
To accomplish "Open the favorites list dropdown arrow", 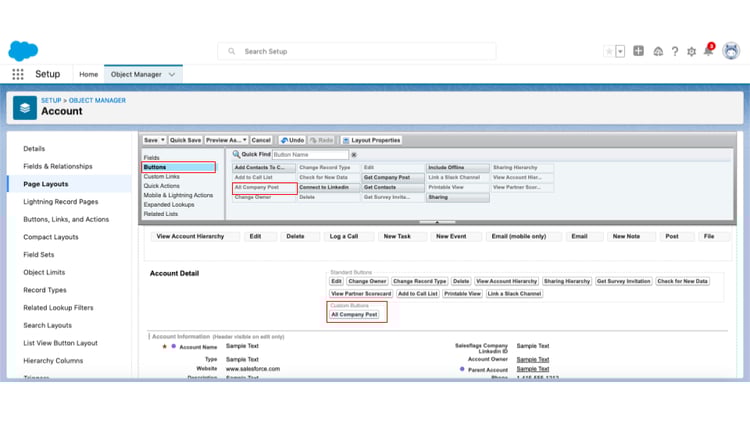I will coord(620,51).
